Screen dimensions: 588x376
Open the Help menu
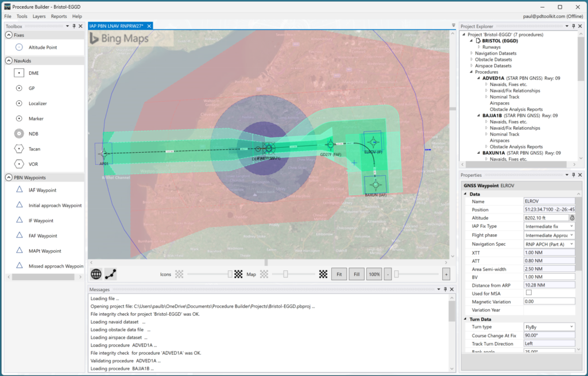(77, 16)
